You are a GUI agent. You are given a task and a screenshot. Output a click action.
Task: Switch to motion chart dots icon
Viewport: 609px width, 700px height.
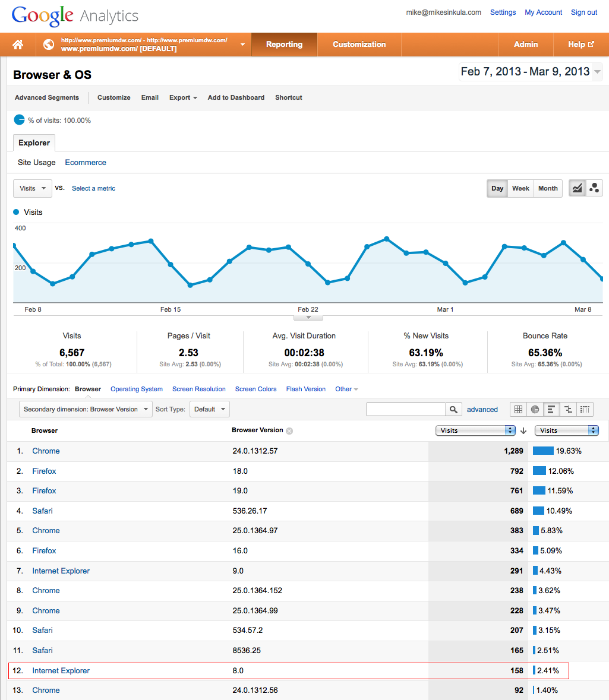point(594,188)
